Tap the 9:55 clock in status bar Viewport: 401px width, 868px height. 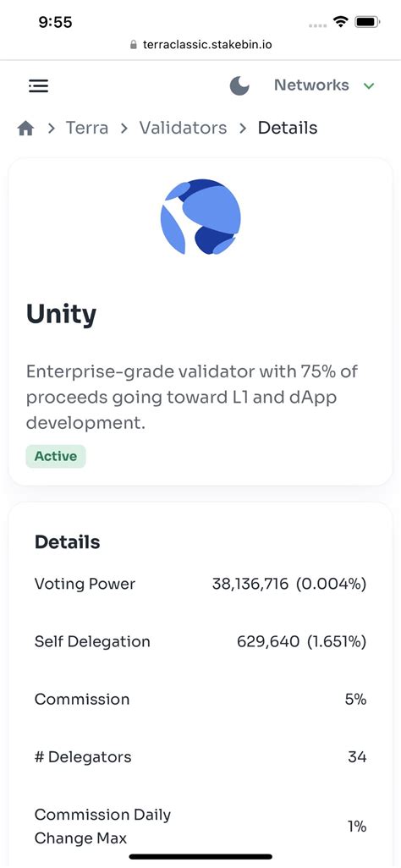point(55,22)
